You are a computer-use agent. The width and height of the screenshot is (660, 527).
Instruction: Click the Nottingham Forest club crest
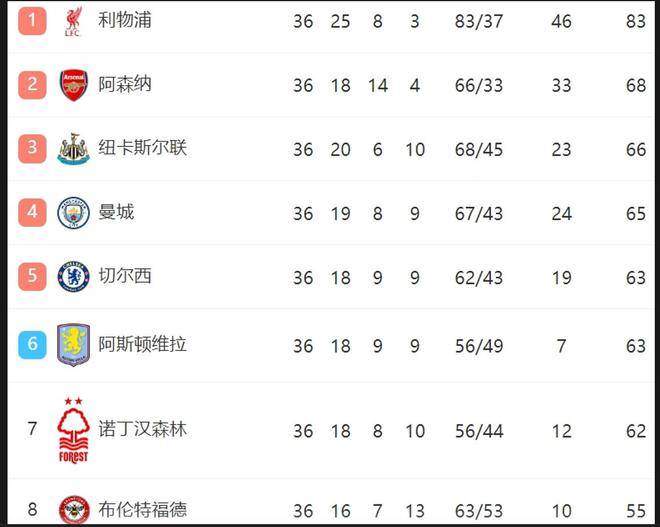coord(73,430)
